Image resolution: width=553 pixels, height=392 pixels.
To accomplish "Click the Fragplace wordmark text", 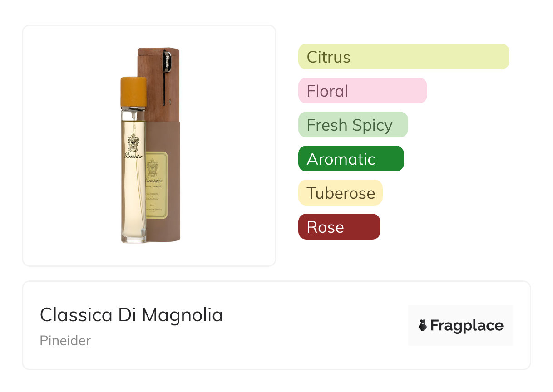I will pos(467,325).
